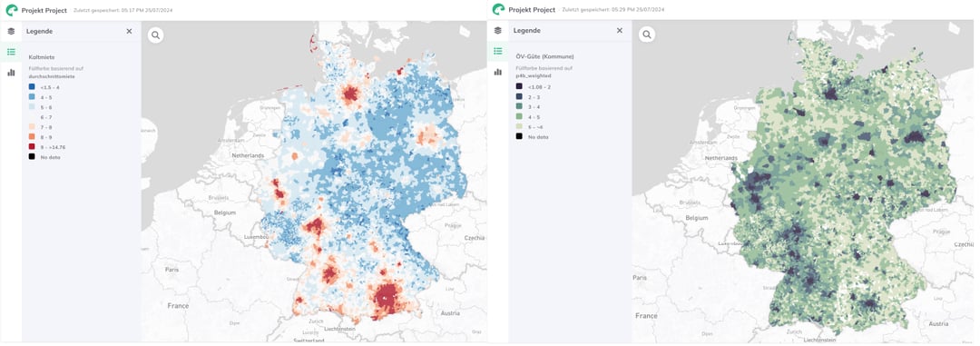This screenshot has width=980, height=346.
Task: Open the bar chart icon in the Kaltmiete window
Action: click(x=11, y=72)
